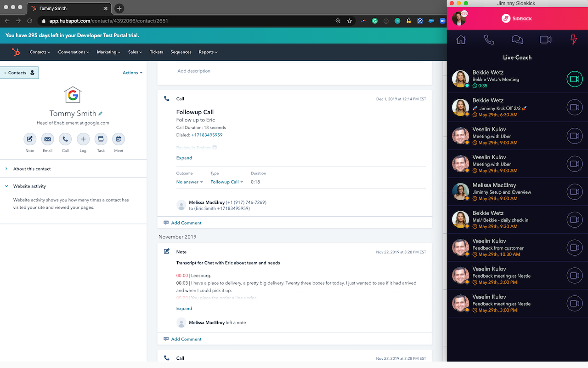588x368 pixels.
Task: Change the No answer outcome dropdown
Action: click(189, 182)
